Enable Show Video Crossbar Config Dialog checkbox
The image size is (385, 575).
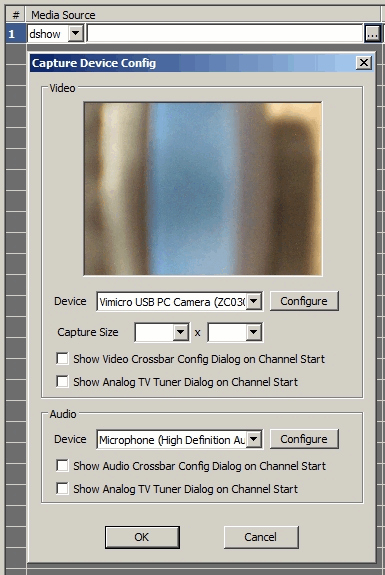pos(62,358)
